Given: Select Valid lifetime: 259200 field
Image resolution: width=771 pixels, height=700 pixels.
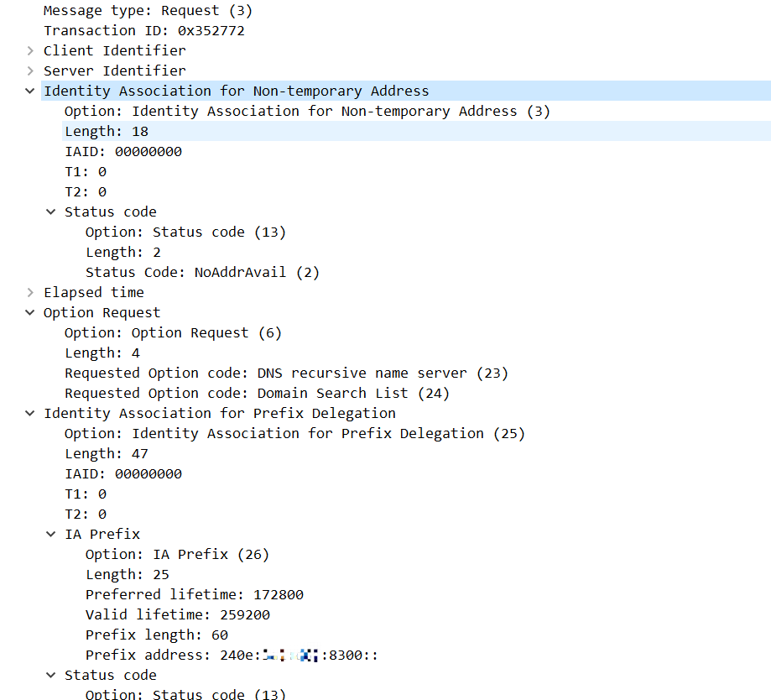Looking at the screenshot, I should 177,614.
